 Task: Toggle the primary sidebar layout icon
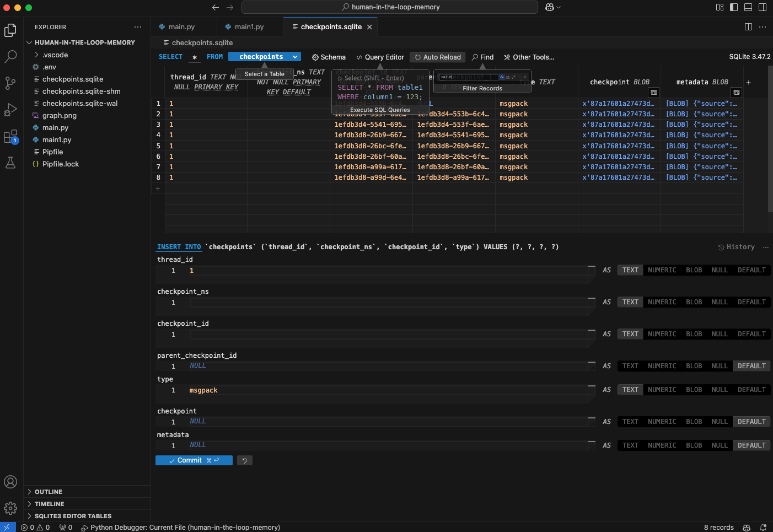point(734,7)
